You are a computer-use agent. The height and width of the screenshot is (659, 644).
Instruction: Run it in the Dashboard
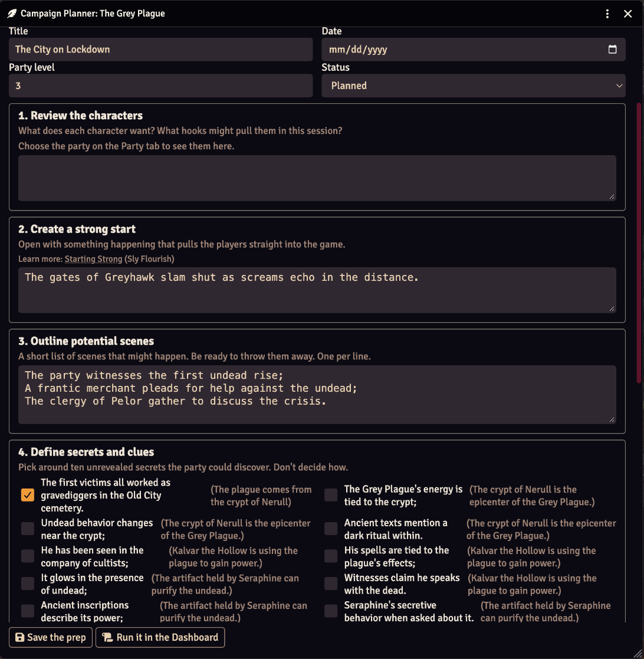coord(160,637)
